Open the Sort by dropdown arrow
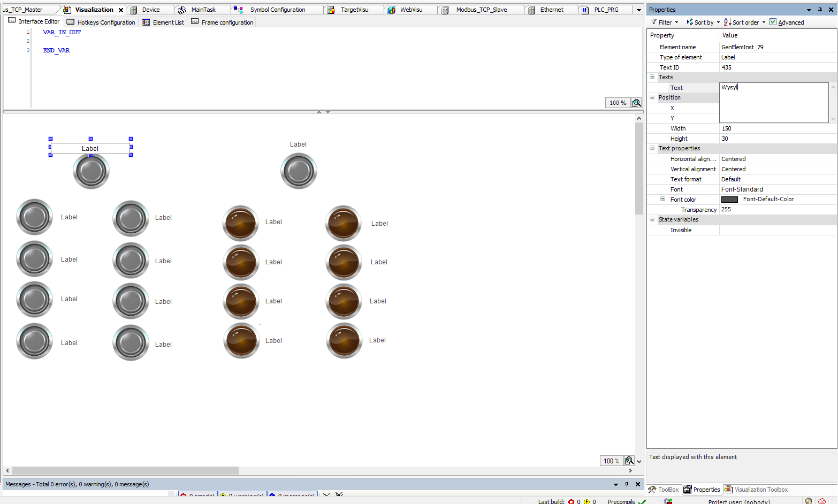The image size is (838, 504). click(718, 22)
